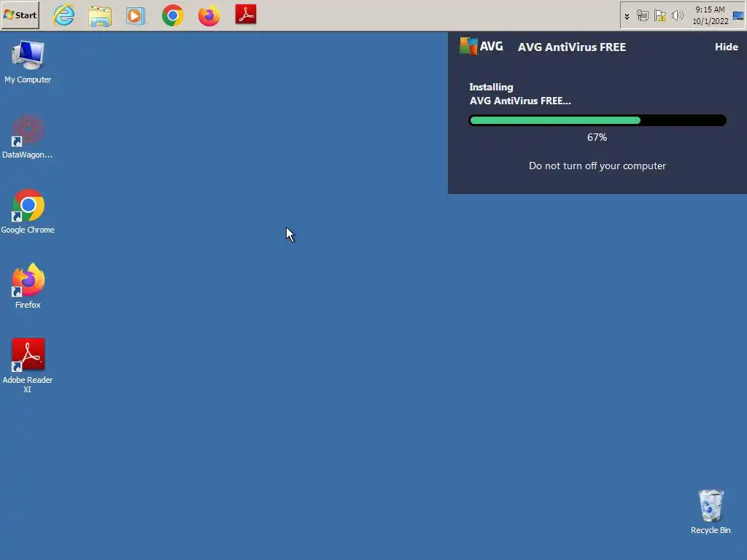Select the Recycle Bin icon
Screen dimensions: 747x560
coord(711,512)
